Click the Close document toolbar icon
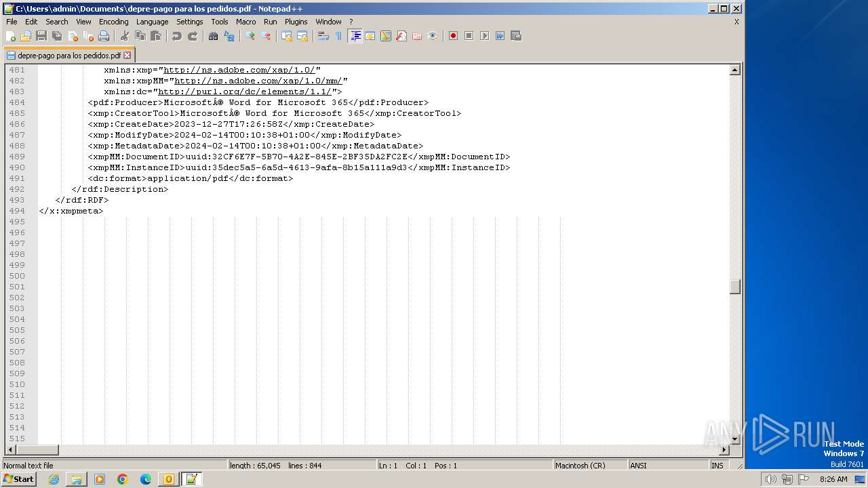868x488 pixels. 73,36
